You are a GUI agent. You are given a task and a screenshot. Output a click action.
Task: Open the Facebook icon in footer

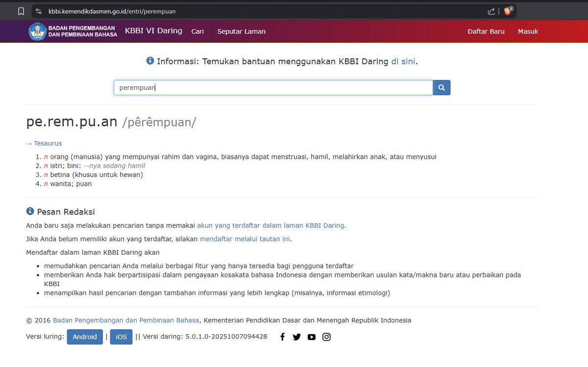(282, 337)
